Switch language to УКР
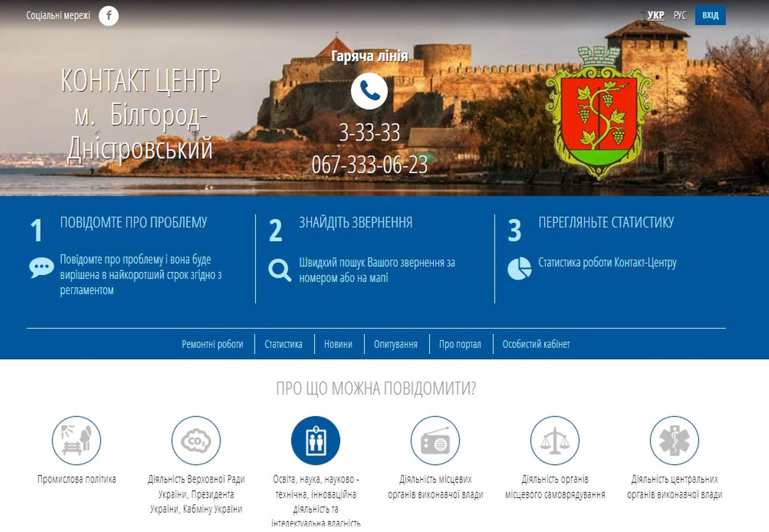 (656, 15)
